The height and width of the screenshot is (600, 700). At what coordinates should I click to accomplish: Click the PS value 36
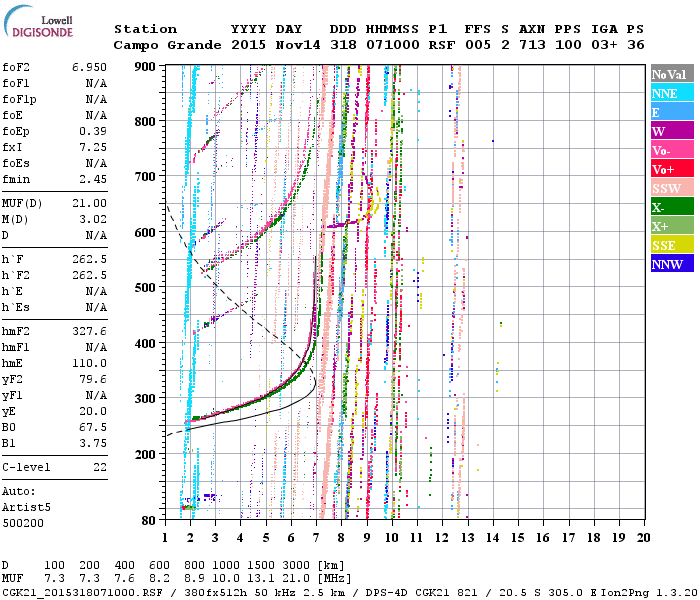(x=636, y=45)
